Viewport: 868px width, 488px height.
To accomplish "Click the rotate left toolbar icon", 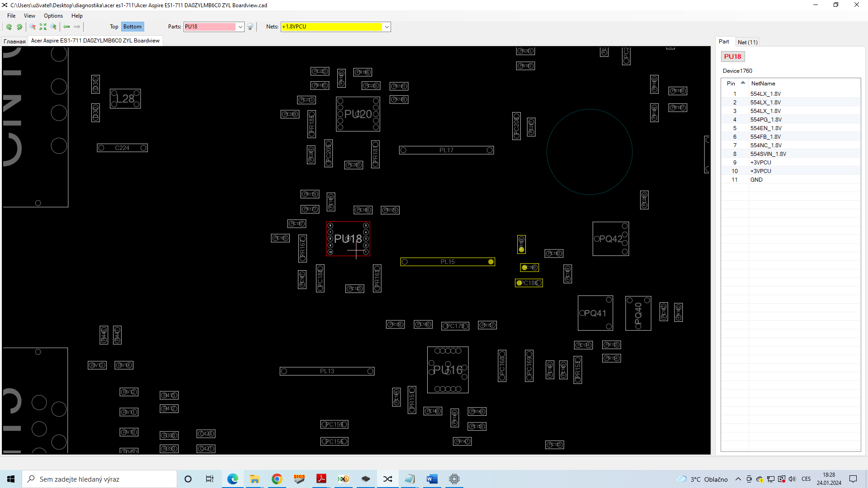I will coord(9,27).
